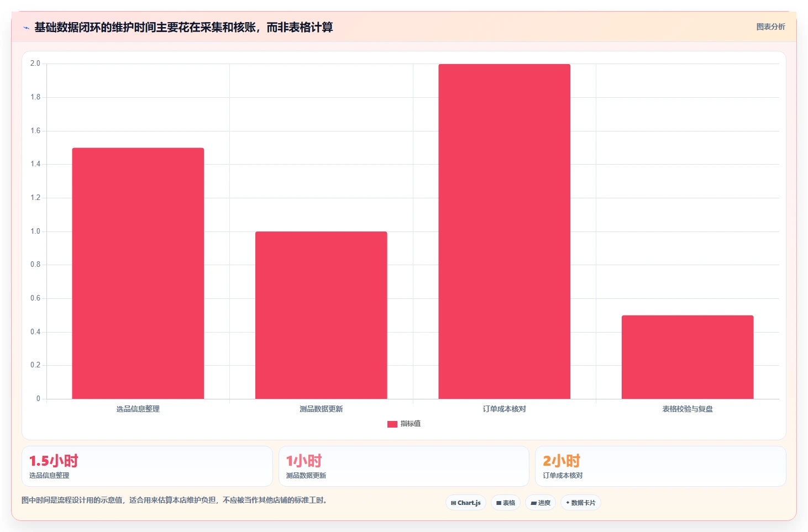This screenshot has height=532, width=808.
Task: Click the sparkle icon inside the 数据卡片 chip
Action: pos(568,503)
